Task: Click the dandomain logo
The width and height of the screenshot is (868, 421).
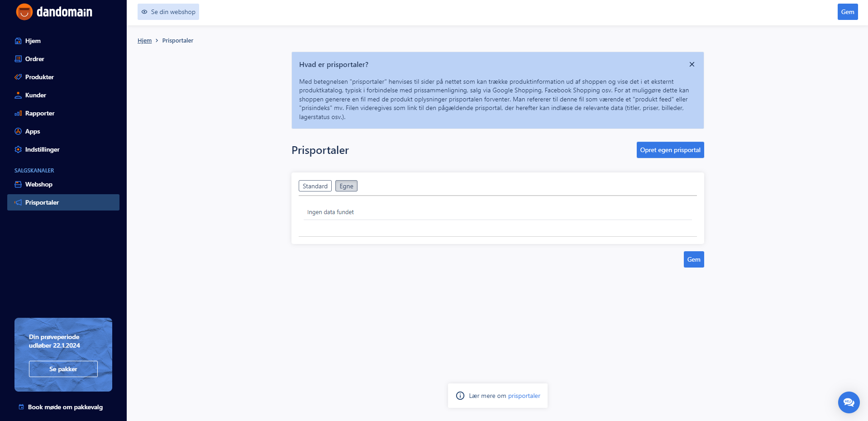Action: point(54,12)
